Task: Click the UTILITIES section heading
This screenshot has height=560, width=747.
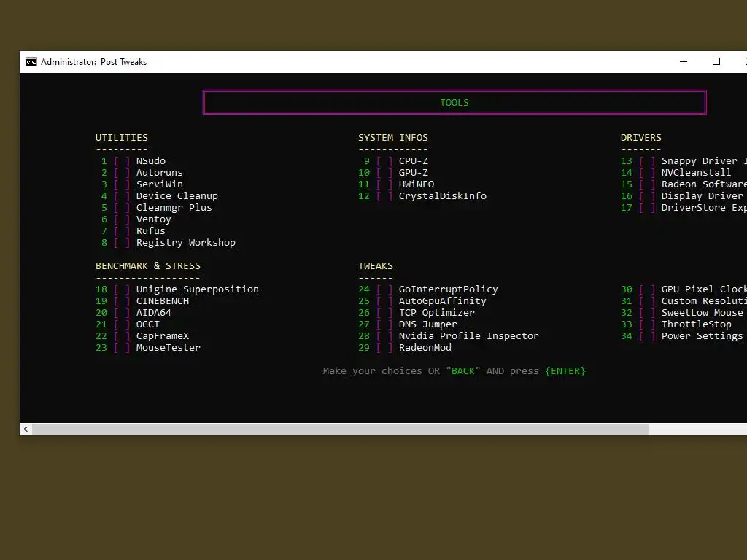Action: tap(122, 138)
